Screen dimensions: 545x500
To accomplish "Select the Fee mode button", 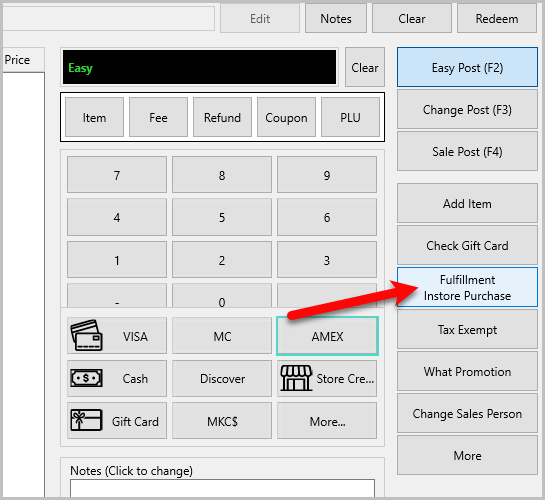I will tap(158, 117).
